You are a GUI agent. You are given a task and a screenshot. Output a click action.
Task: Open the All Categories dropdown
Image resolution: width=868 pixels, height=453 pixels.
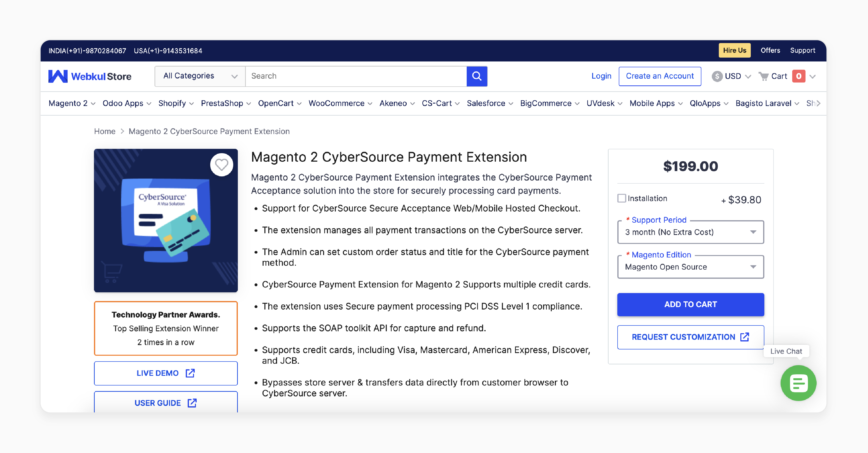tap(200, 76)
